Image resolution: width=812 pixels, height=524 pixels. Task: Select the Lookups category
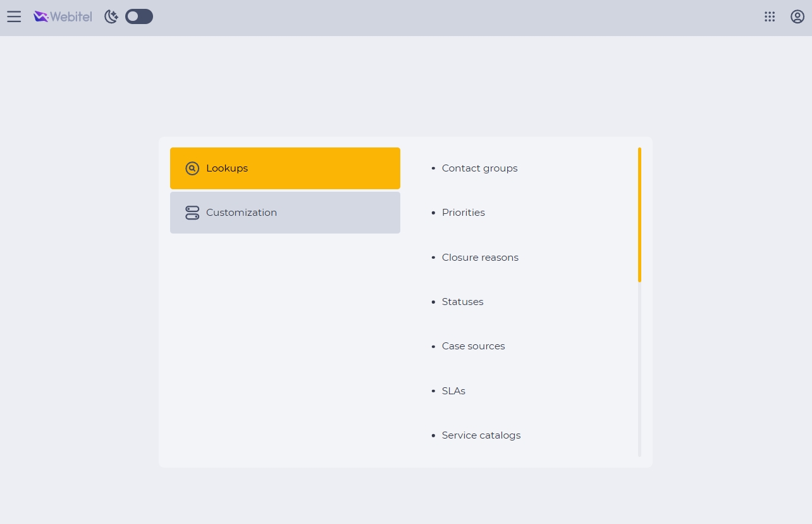pyautogui.click(x=285, y=168)
